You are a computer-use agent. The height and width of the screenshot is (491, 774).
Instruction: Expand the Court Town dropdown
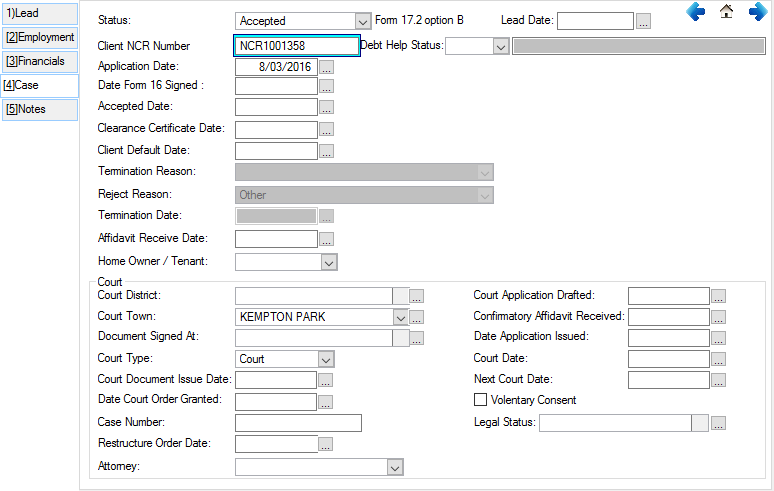(x=400, y=317)
